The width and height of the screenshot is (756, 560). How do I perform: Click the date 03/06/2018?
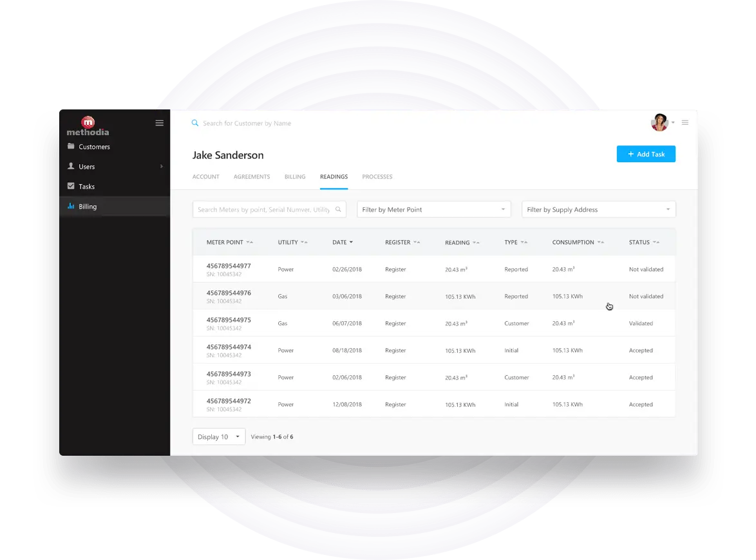[x=347, y=296]
